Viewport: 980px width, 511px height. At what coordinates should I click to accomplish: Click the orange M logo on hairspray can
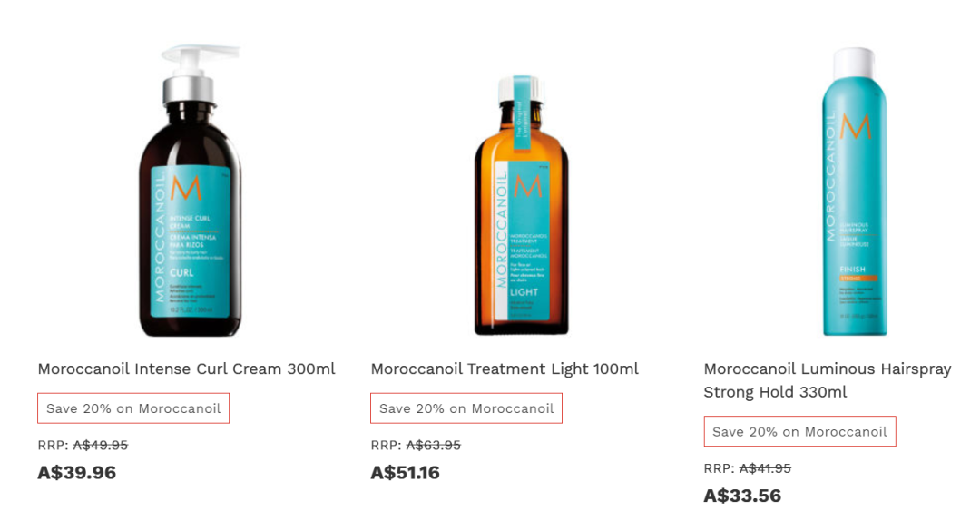point(855,128)
